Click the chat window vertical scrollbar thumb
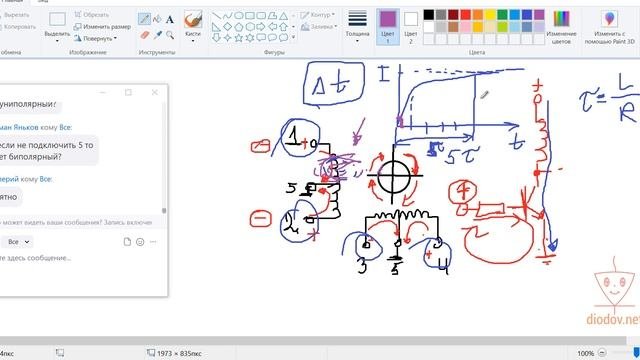Viewport: 640px width, 360px height. (x=164, y=211)
